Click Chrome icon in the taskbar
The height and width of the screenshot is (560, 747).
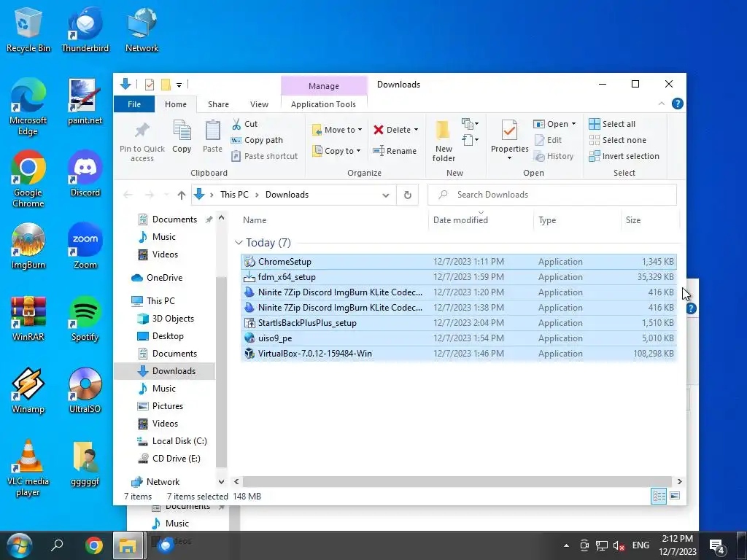(94, 545)
